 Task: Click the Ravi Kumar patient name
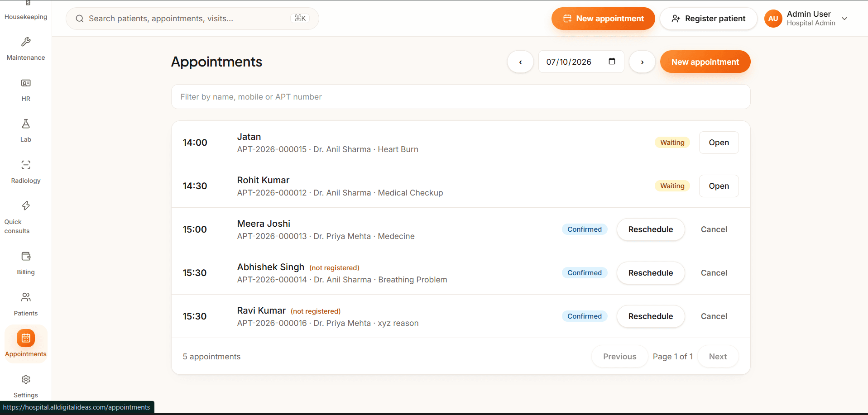(261, 310)
